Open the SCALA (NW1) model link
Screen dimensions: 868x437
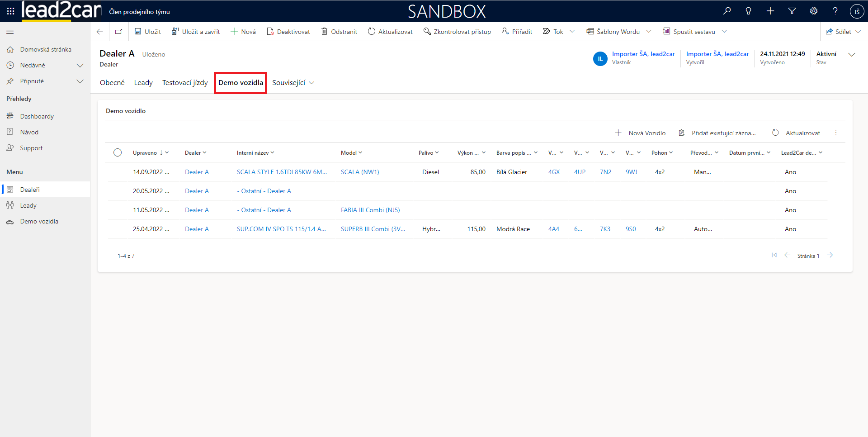(x=360, y=172)
